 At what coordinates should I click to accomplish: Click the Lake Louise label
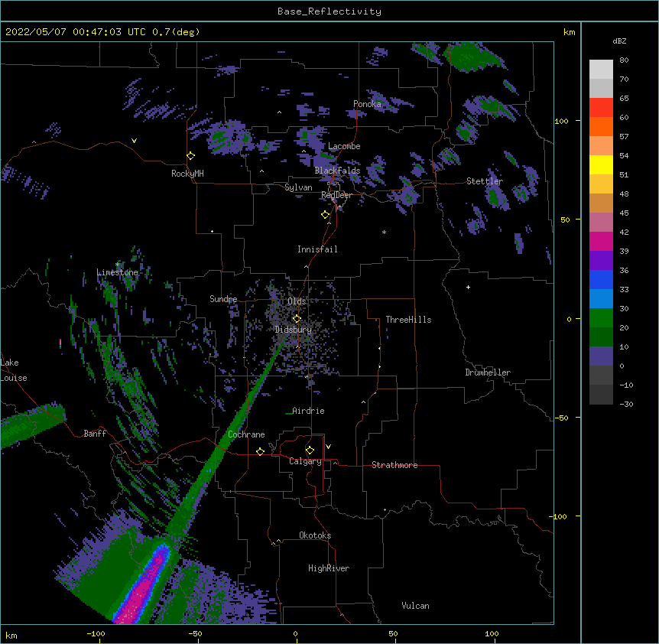coord(14,370)
